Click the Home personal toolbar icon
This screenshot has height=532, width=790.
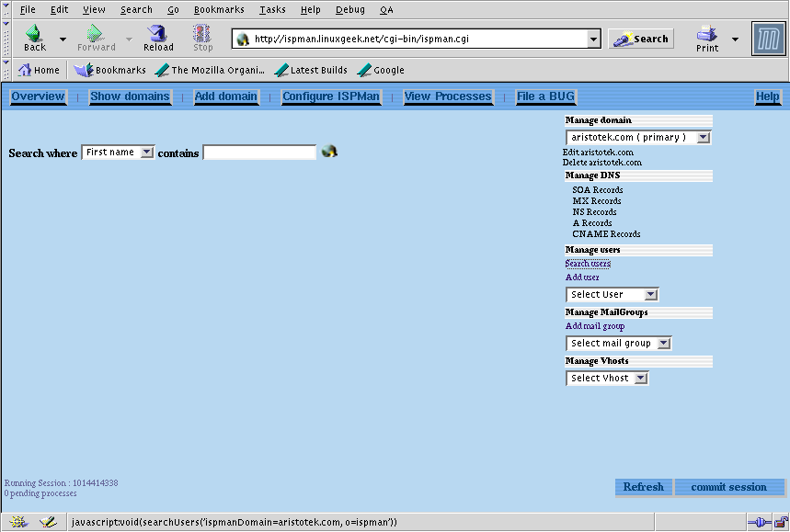(x=39, y=70)
